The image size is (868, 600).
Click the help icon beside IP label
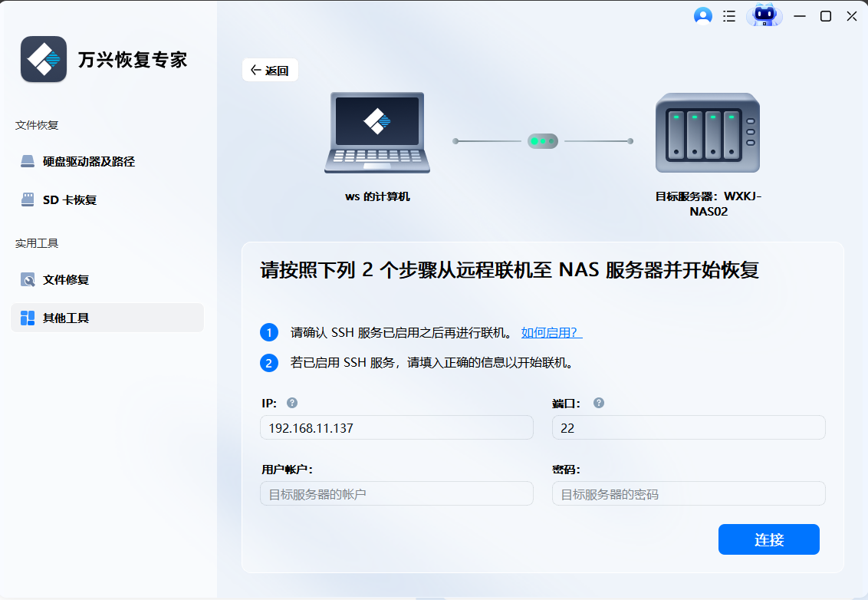point(292,403)
